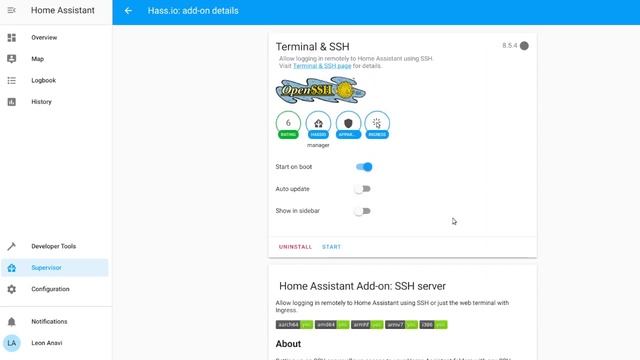640x360 pixels.
Task: Click the OpenSSH logo image
Action: (321, 90)
